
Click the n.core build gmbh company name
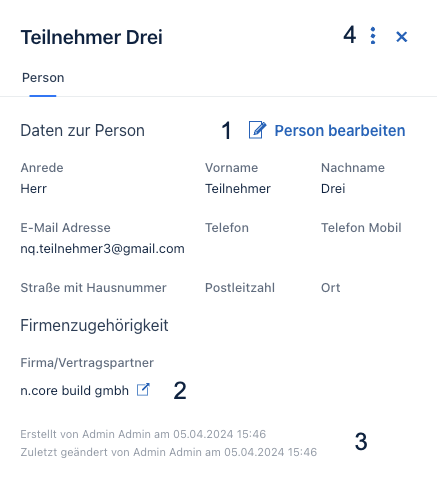click(x=75, y=390)
